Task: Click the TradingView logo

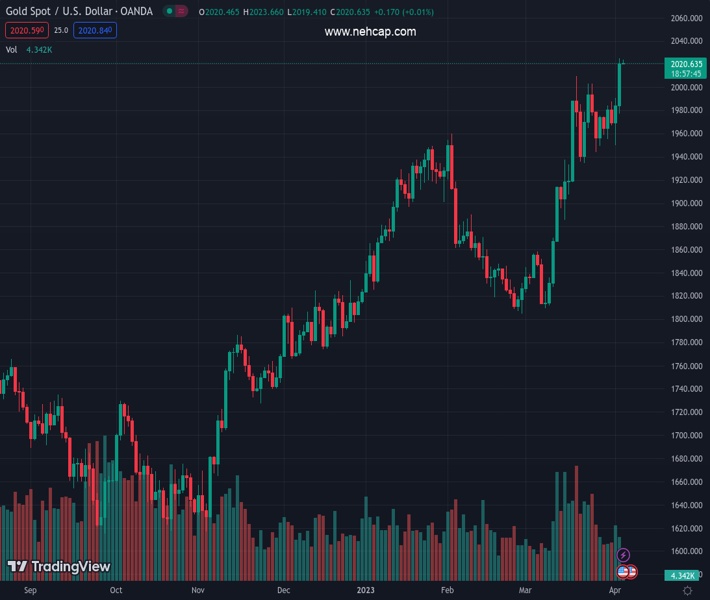Action: click(58, 566)
